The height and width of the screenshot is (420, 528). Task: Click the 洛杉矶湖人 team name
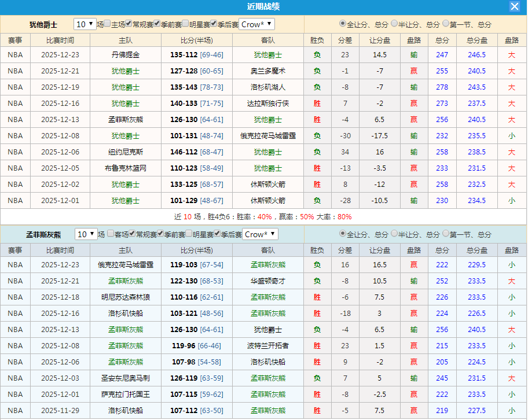pyautogui.click(x=267, y=87)
